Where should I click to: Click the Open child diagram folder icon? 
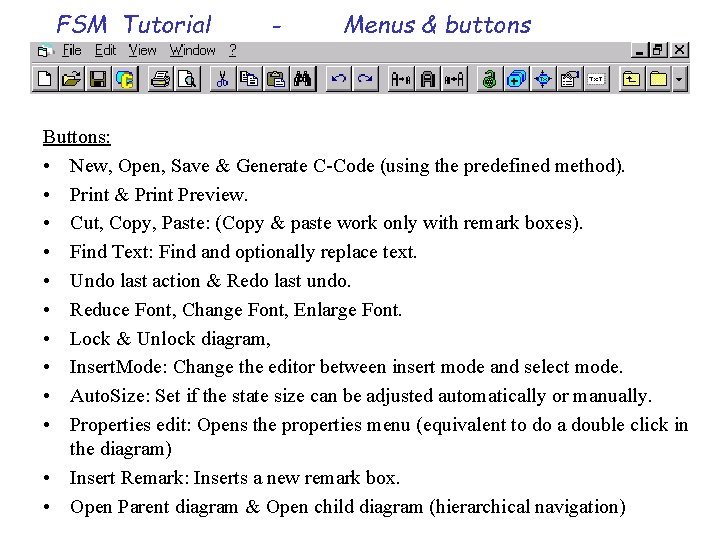click(x=658, y=79)
